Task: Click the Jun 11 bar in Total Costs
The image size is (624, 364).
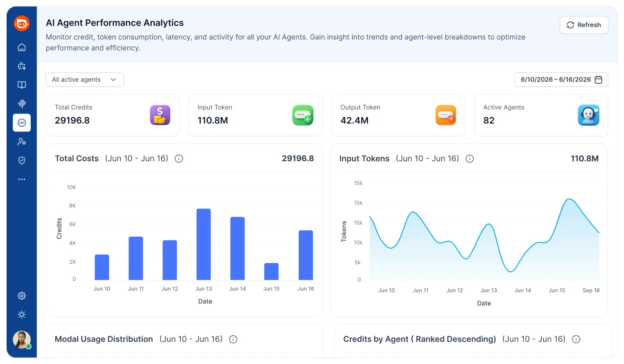Action: pyautogui.click(x=136, y=258)
